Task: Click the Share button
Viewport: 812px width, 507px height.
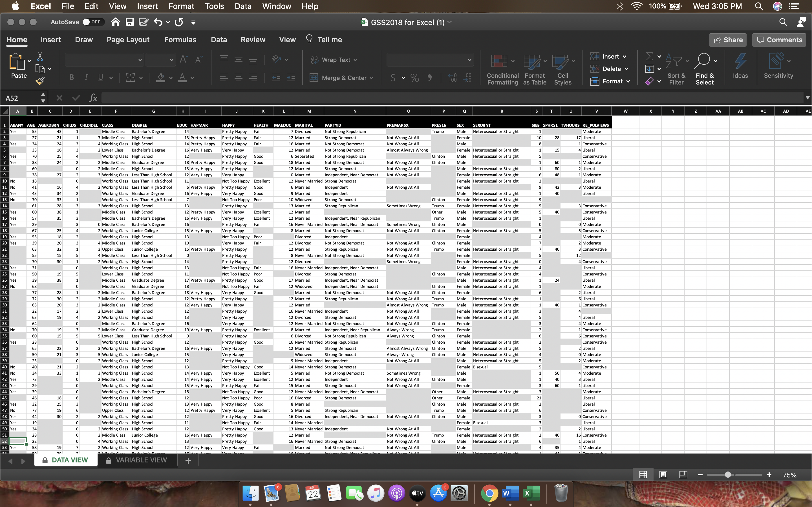Action: pyautogui.click(x=728, y=40)
